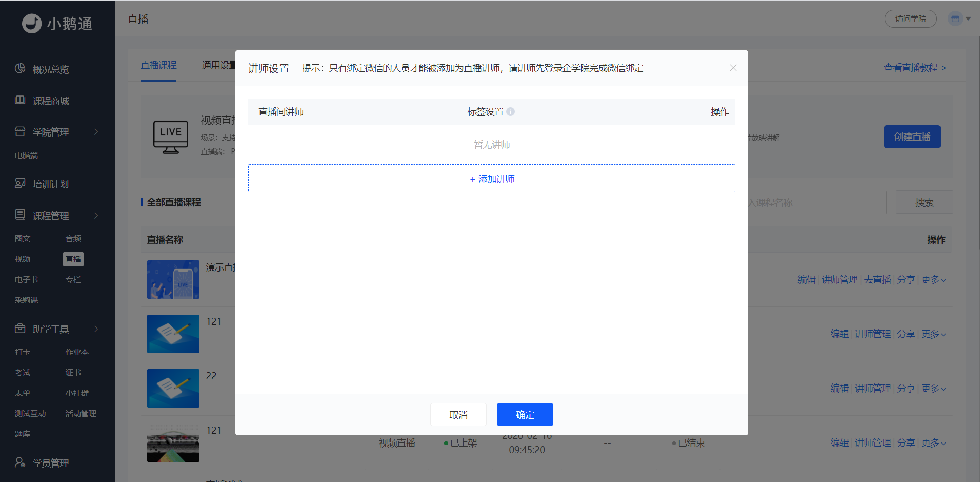This screenshot has height=482, width=980.
Task: Click + 添加讲师 to add a lecturer
Action: 491,179
